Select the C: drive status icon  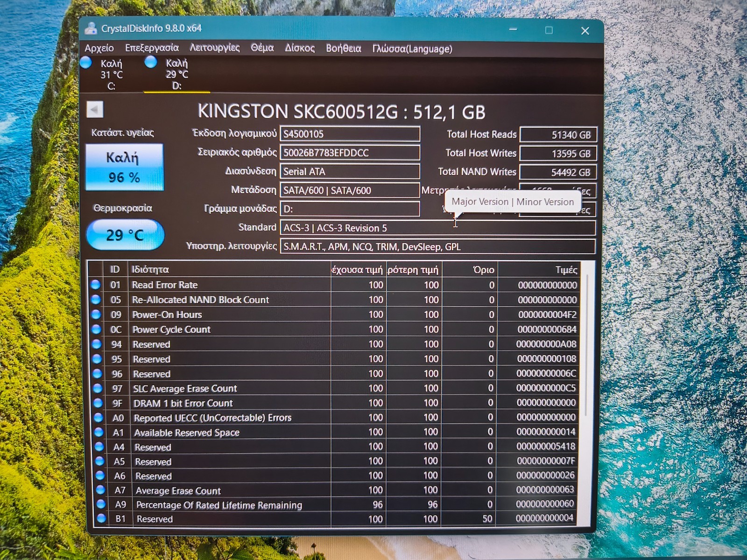[x=86, y=63]
